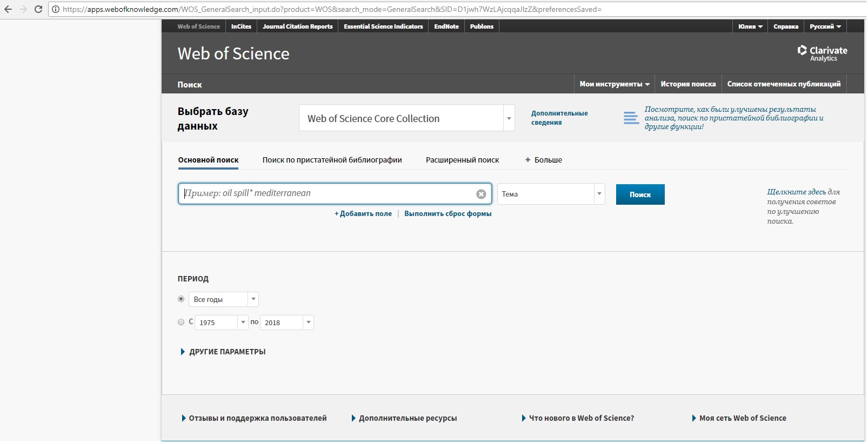Click the browser forward arrow icon

coord(23,9)
